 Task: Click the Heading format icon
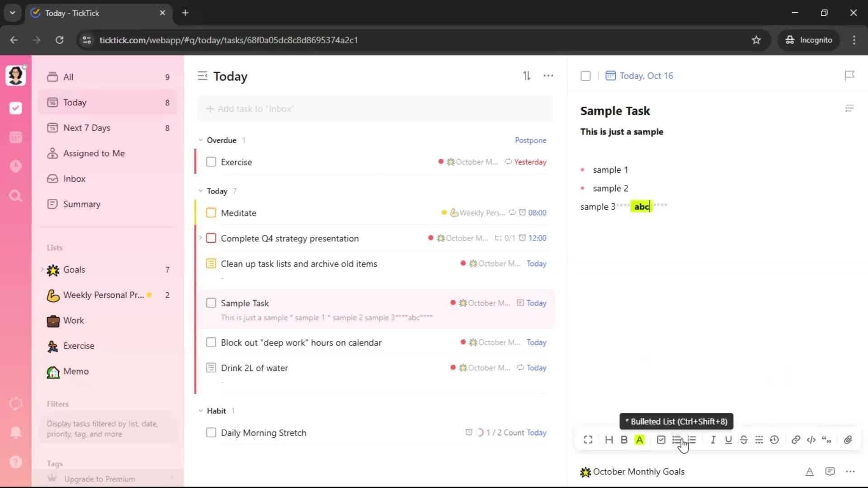[x=609, y=440]
